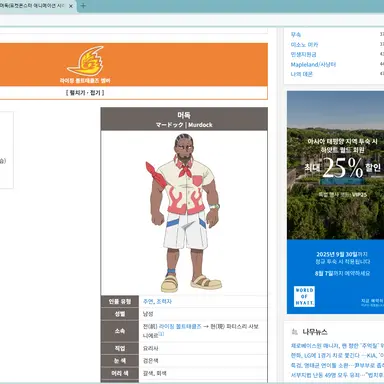
Task: Open the Hyatt 25% discount advertisement
Action: pyautogui.click(x=335, y=202)
